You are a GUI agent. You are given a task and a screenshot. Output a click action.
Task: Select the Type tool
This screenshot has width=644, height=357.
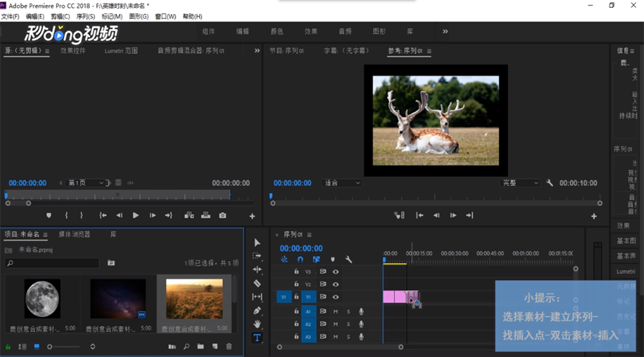pos(257,338)
